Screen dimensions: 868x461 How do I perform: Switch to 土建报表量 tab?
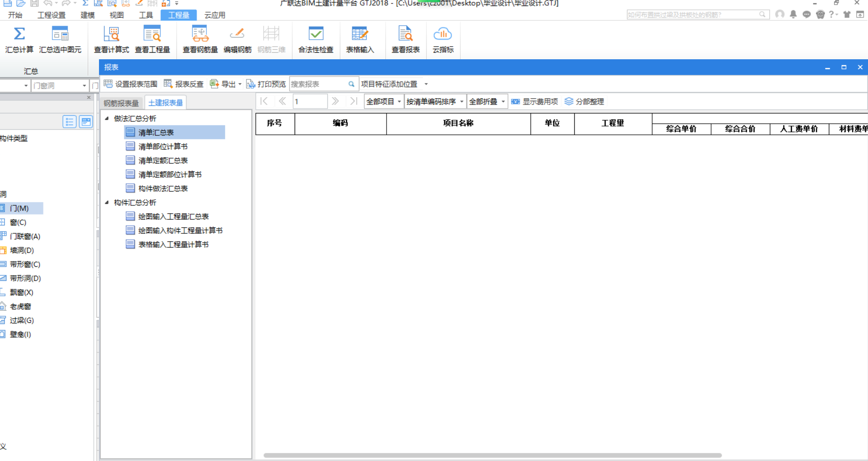[165, 103]
